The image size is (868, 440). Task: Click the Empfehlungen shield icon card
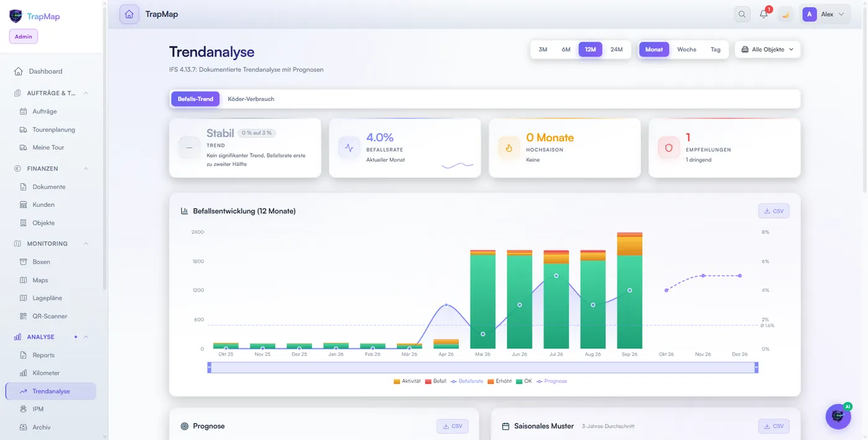click(668, 148)
